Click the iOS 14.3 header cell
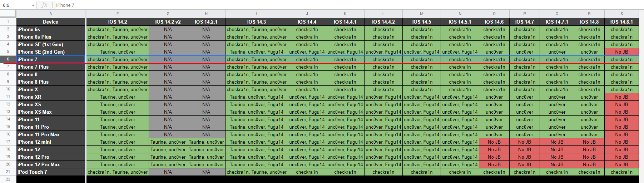Viewport: 644px width, 183px height. [257, 22]
